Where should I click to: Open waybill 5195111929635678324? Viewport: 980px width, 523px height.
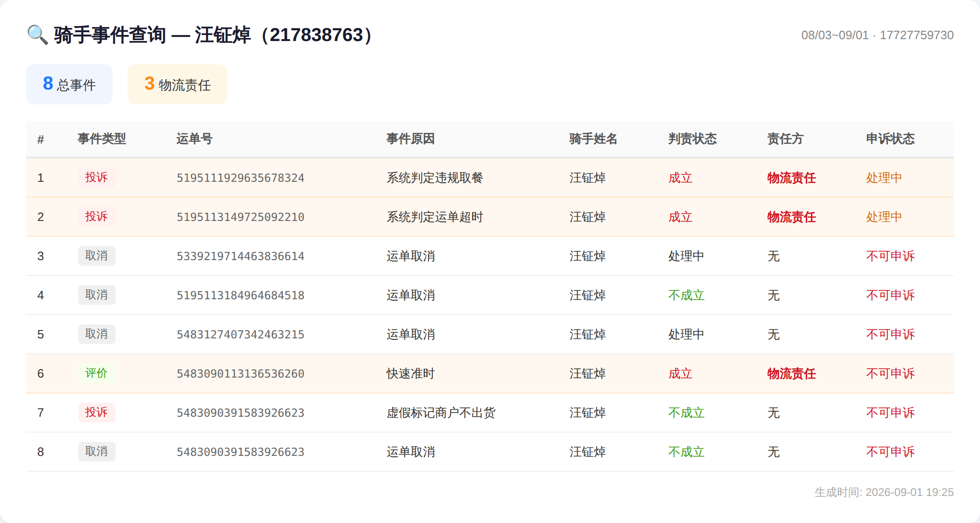(x=240, y=178)
